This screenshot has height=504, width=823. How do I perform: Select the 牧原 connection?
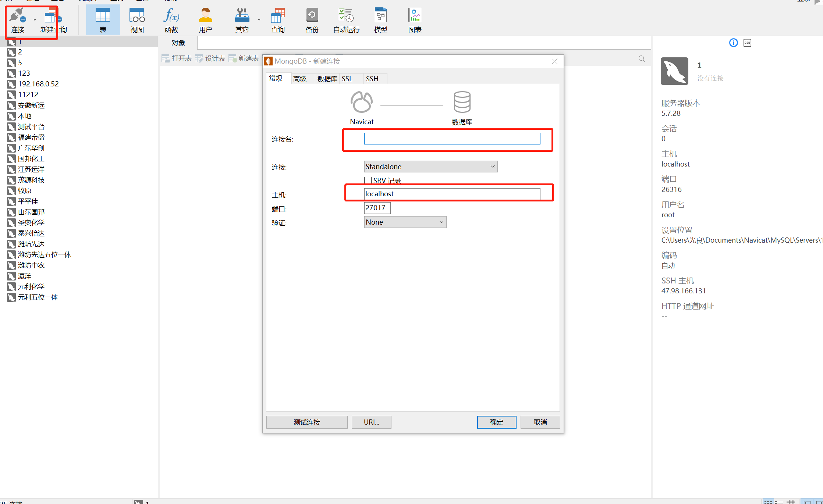pyautogui.click(x=79, y=190)
